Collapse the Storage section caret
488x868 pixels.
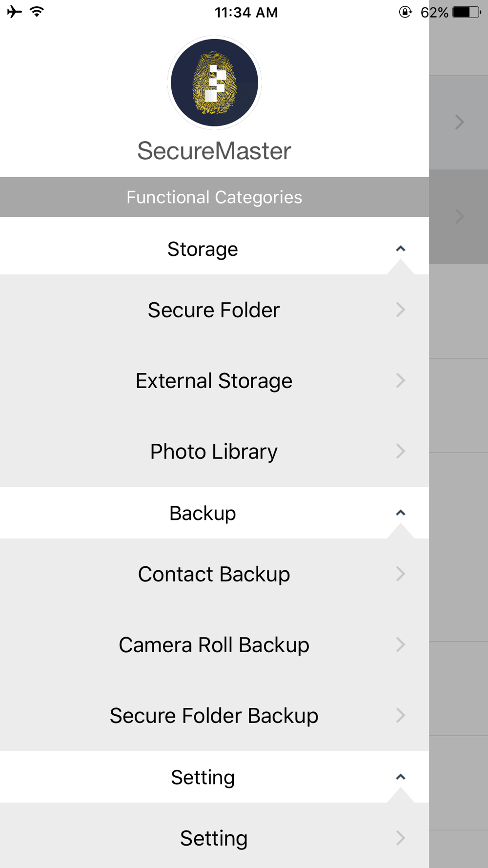[401, 249]
